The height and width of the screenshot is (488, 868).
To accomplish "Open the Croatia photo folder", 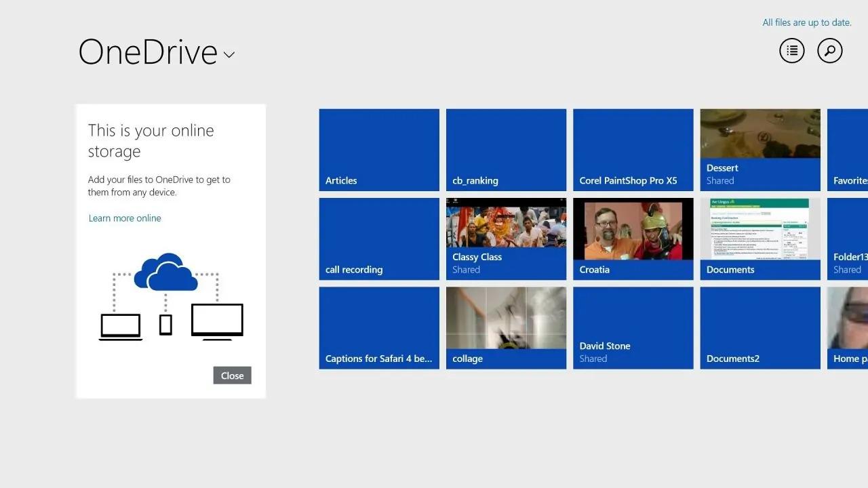I will (x=633, y=239).
